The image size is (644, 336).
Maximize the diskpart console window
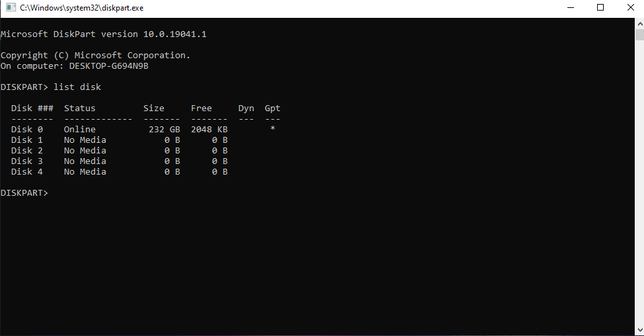(600, 8)
